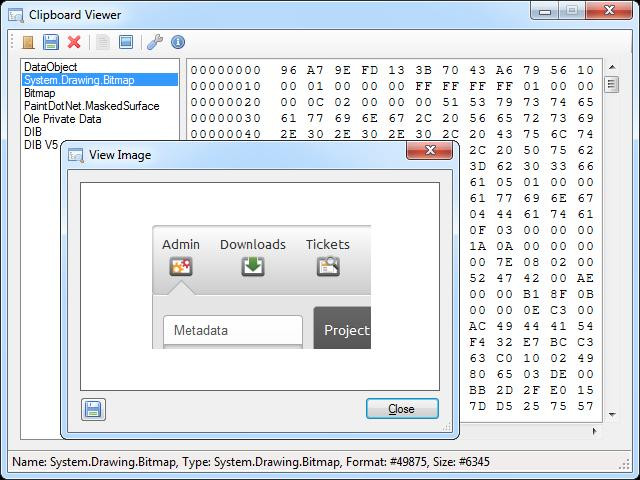
Task: Click hex offset 00000000
Action: tap(226, 70)
